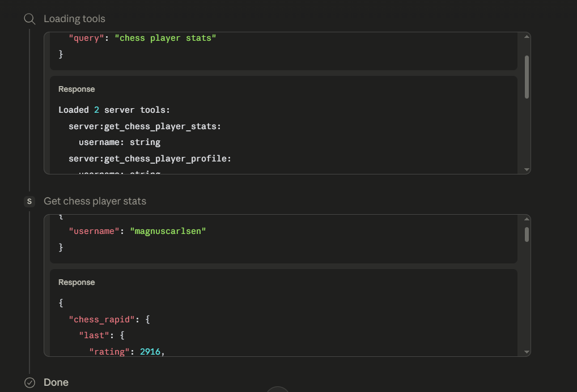577x392 pixels.
Task: Click scroll-down arrow in chess stats panel
Action: tap(527, 352)
